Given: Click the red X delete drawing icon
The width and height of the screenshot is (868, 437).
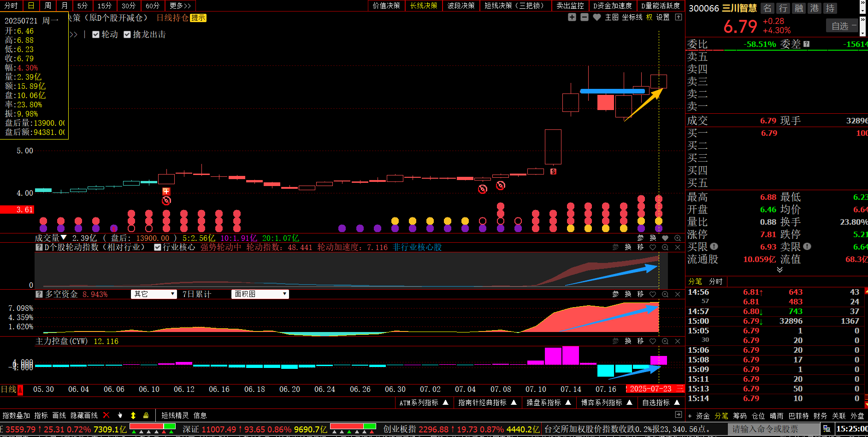Looking at the screenshot, I should coord(106,415).
